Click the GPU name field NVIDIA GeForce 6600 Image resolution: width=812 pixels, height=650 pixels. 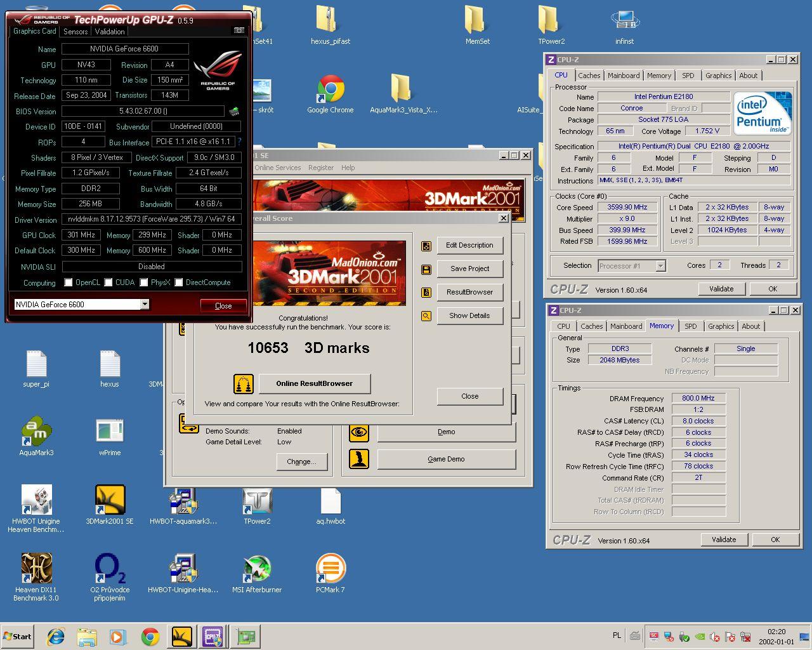point(125,49)
